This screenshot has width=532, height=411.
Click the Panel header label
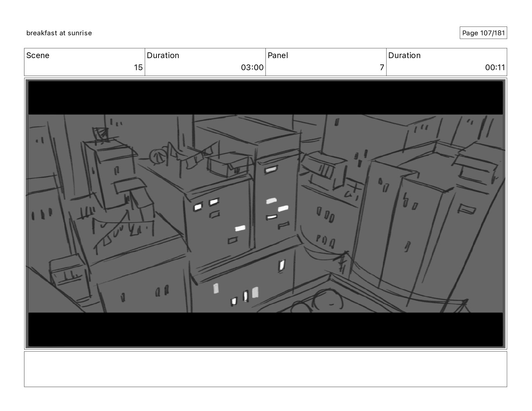pos(278,55)
